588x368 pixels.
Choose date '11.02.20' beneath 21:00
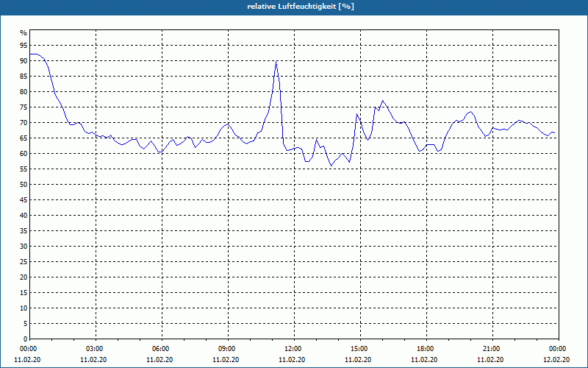coord(490,360)
